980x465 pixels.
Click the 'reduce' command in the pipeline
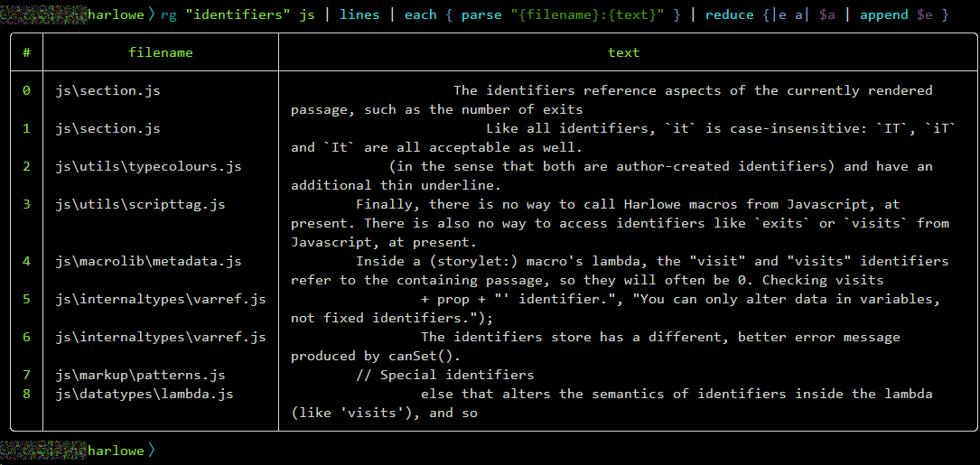pyautogui.click(x=729, y=15)
